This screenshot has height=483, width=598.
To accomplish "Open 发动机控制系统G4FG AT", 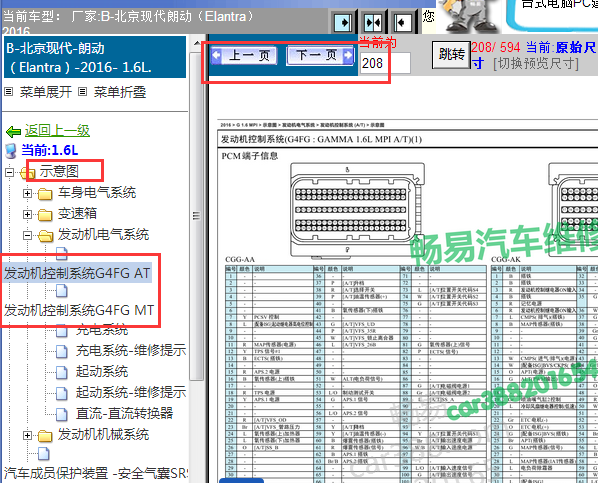I will click(x=77, y=273).
